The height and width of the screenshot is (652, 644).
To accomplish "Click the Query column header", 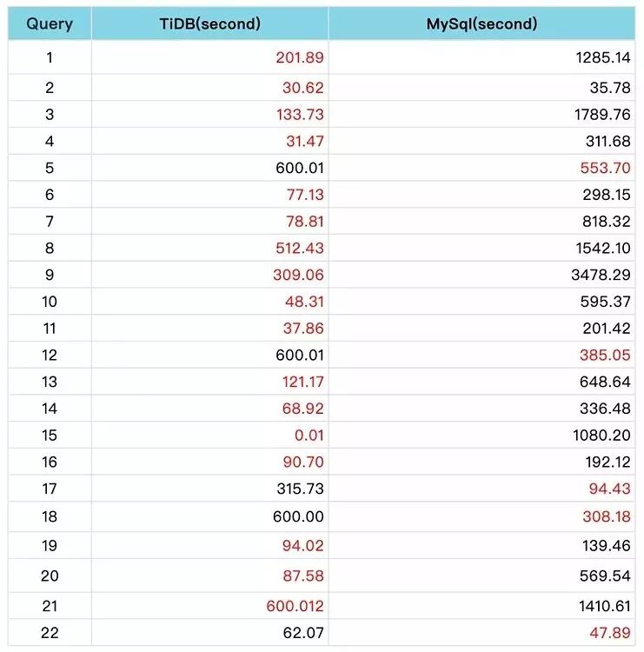I will pos(50,24).
